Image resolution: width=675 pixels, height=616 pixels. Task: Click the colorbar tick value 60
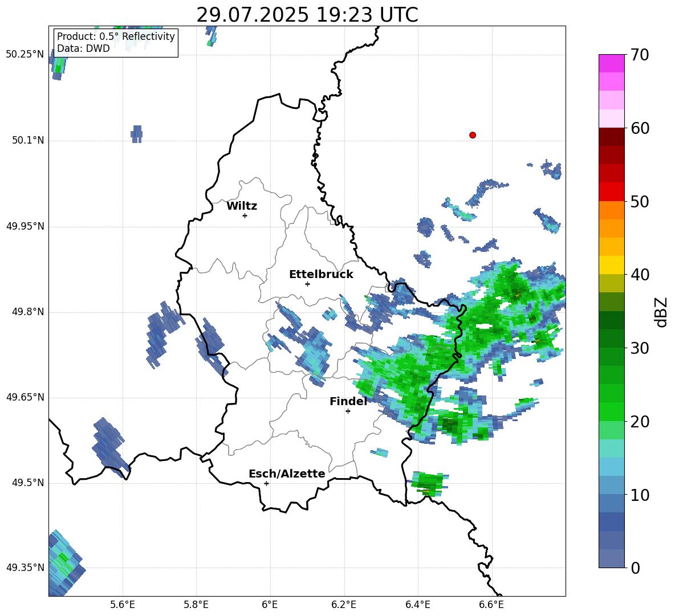[x=640, y=128]
